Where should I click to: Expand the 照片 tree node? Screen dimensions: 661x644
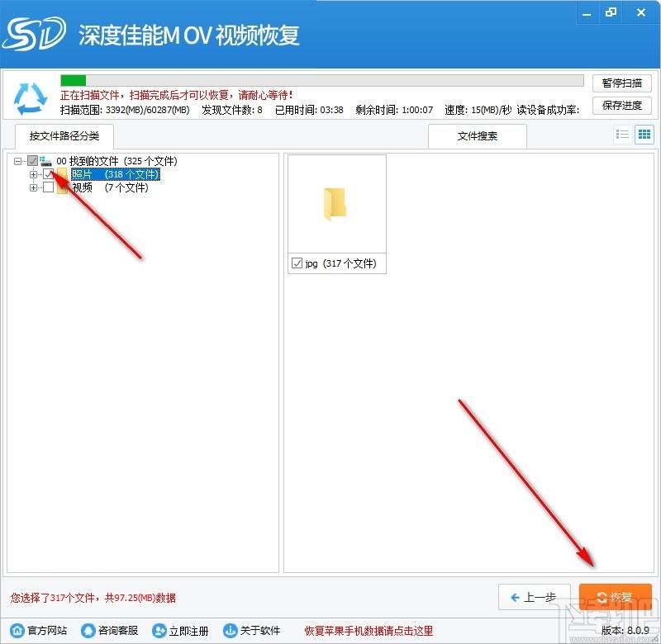(33, 174)
